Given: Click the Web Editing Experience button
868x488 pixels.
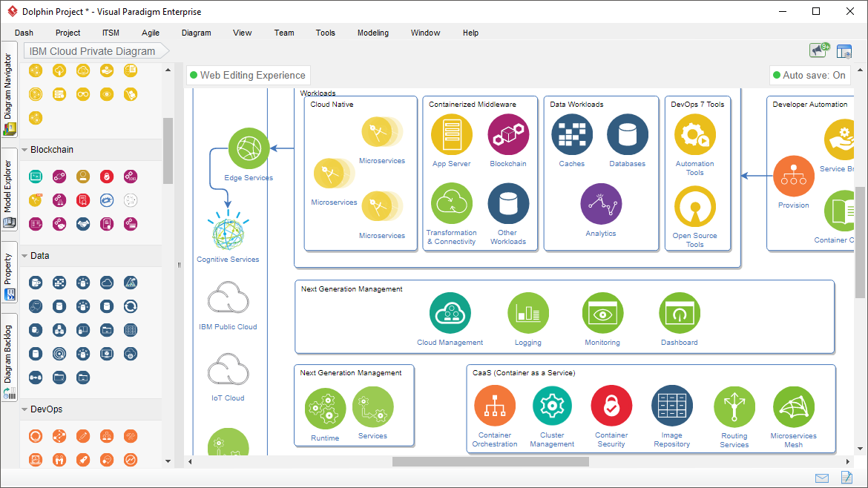Looking at the screenshot, I should [248, 75].
